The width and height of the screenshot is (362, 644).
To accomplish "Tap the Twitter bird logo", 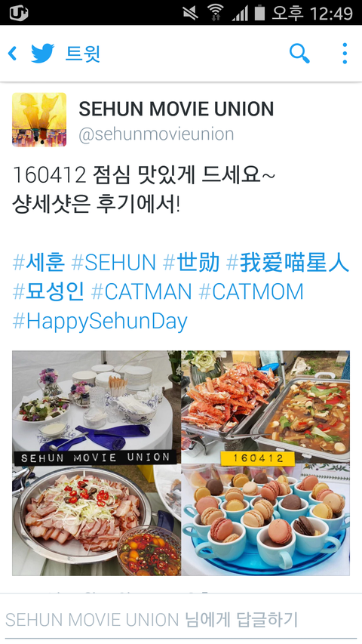I will (43, 54).
